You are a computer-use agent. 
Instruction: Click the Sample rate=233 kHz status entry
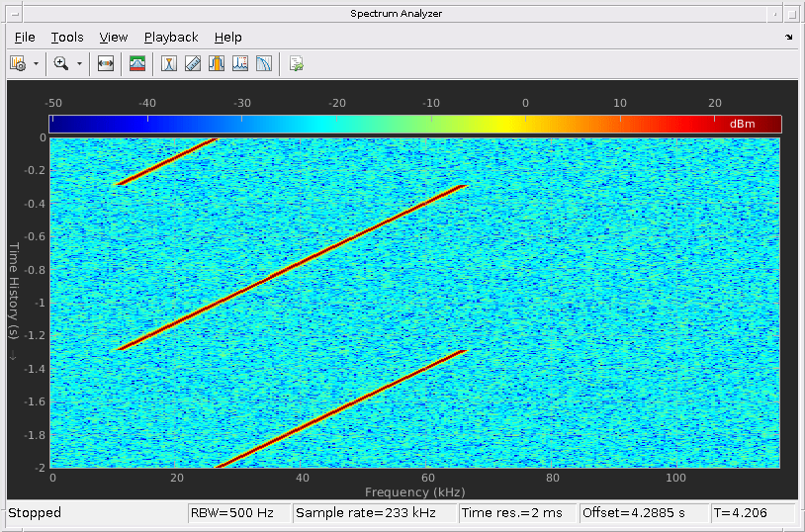coord(375,512)
